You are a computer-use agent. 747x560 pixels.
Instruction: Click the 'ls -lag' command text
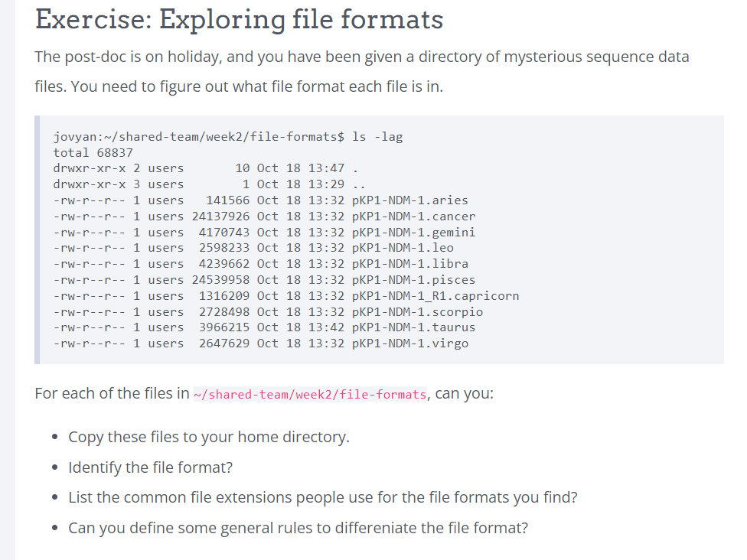(377, 137)
